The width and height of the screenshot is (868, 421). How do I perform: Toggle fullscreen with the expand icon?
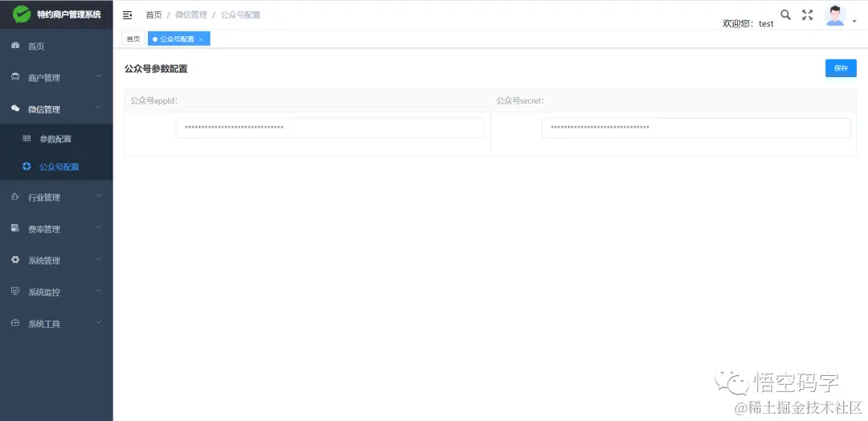point(808,15)
